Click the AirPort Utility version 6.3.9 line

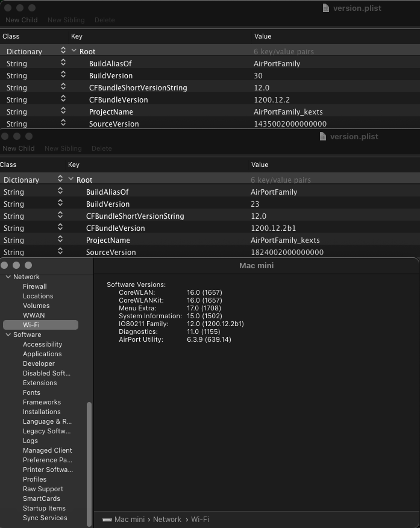coord(175,339)
